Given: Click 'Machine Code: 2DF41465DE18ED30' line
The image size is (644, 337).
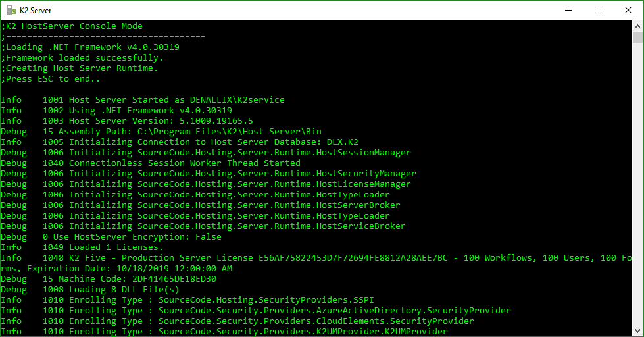Looking at the screenshot, I should (x=109, y=279).
